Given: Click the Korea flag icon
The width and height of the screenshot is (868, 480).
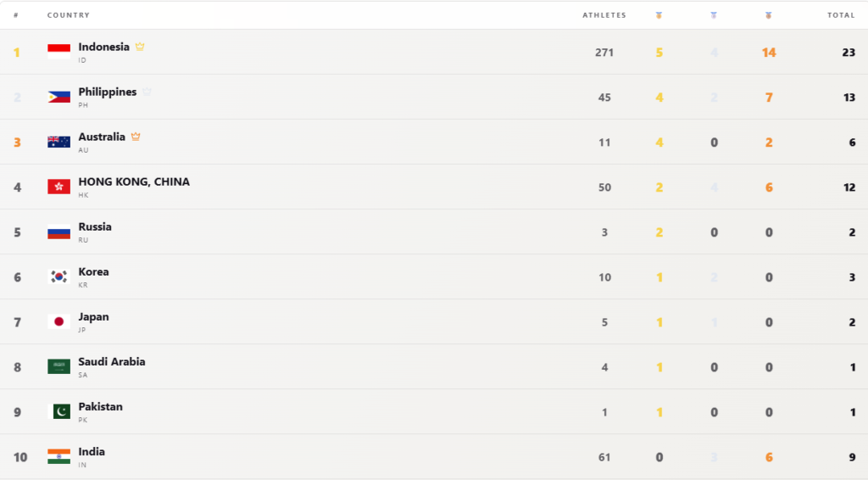Looking at the screenshot, I should pos(58,276).
